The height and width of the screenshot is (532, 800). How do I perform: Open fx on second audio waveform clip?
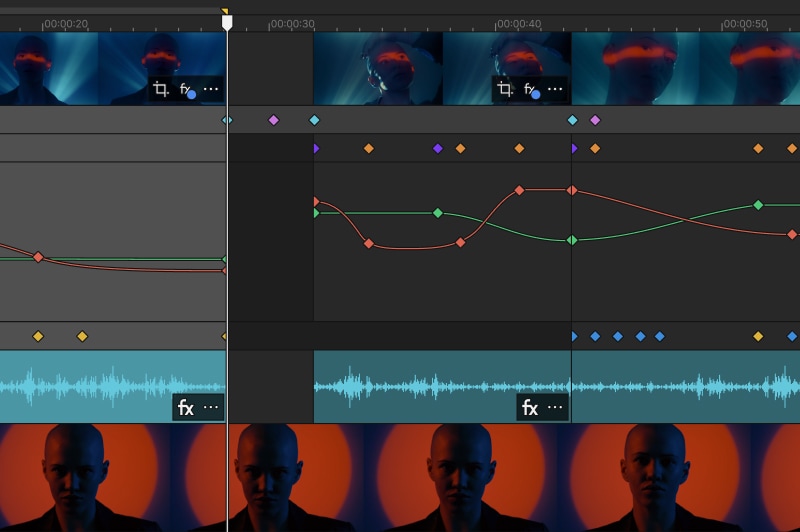[x=530, y=407]
